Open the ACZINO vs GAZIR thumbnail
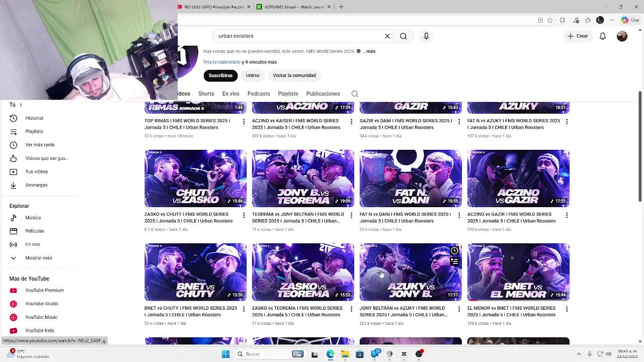644x362 pixels. 518,178
